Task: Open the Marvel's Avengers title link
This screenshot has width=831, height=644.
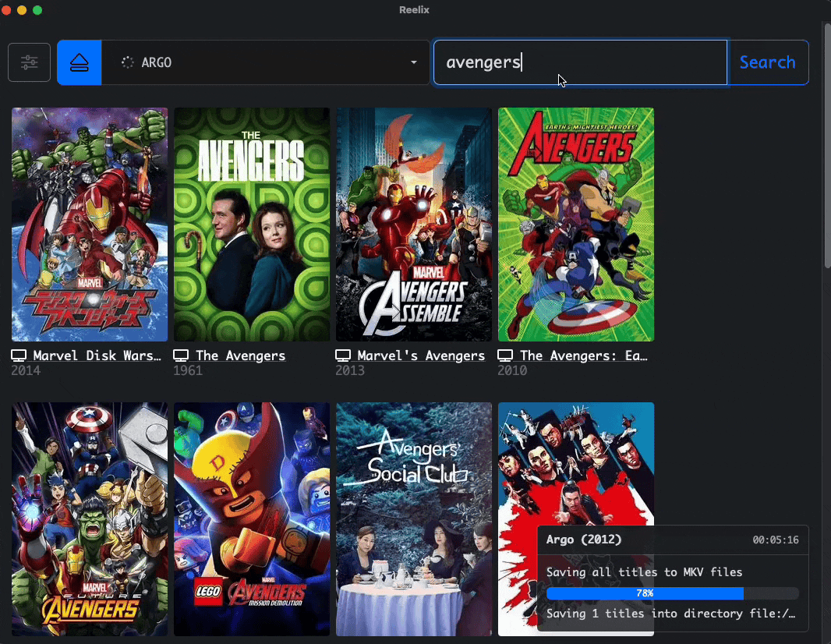Action: pos(421,356)
